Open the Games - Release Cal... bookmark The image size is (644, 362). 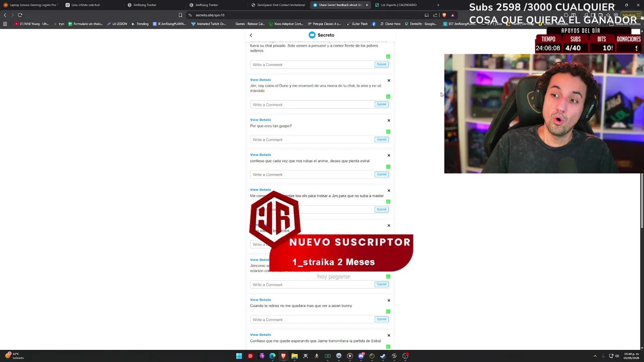pyautogui.click(x=250, y=24)
